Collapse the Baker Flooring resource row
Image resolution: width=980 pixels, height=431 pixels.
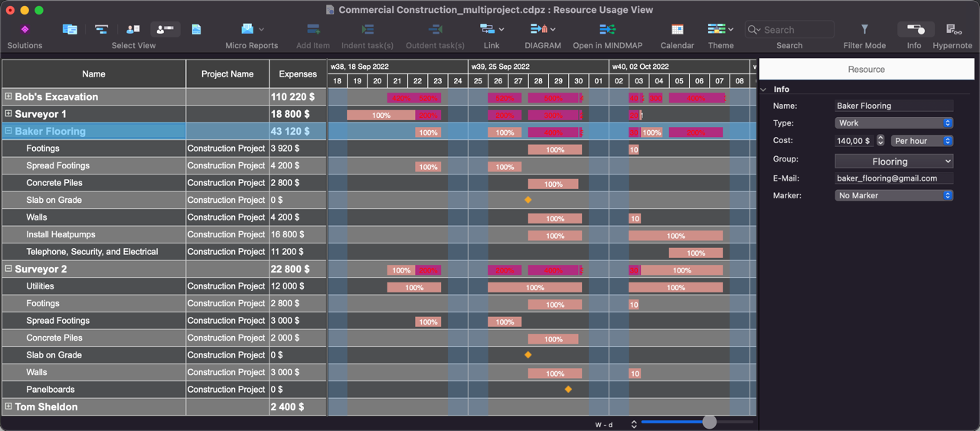click(x=8, y=131)
